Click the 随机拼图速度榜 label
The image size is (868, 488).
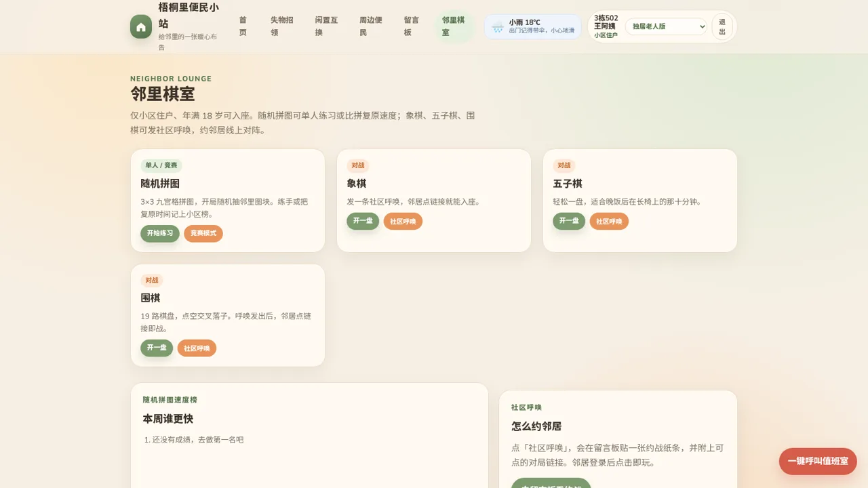170,400
